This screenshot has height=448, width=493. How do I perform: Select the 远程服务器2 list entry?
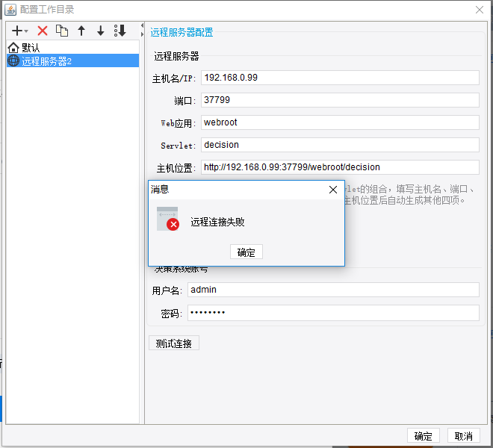[x=72, y=60]
